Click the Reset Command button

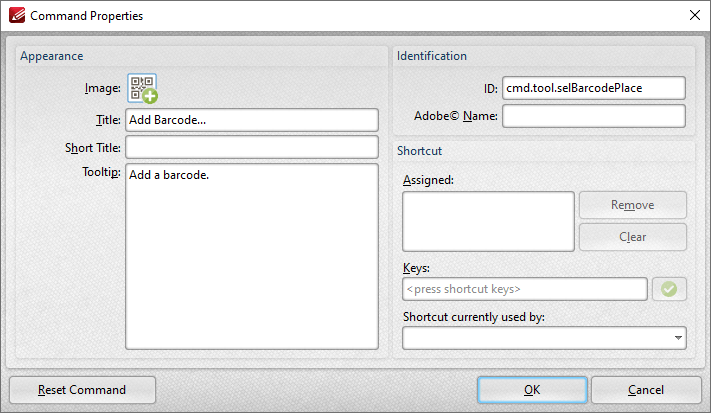click(82, 390)
